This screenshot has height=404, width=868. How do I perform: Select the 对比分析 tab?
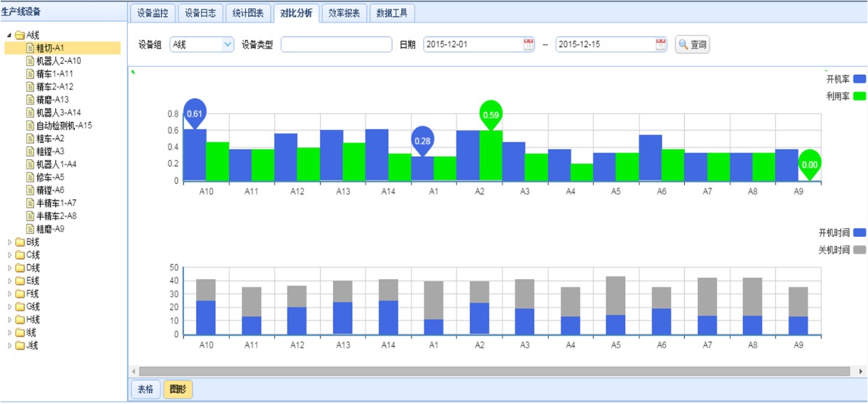[296, 13]
